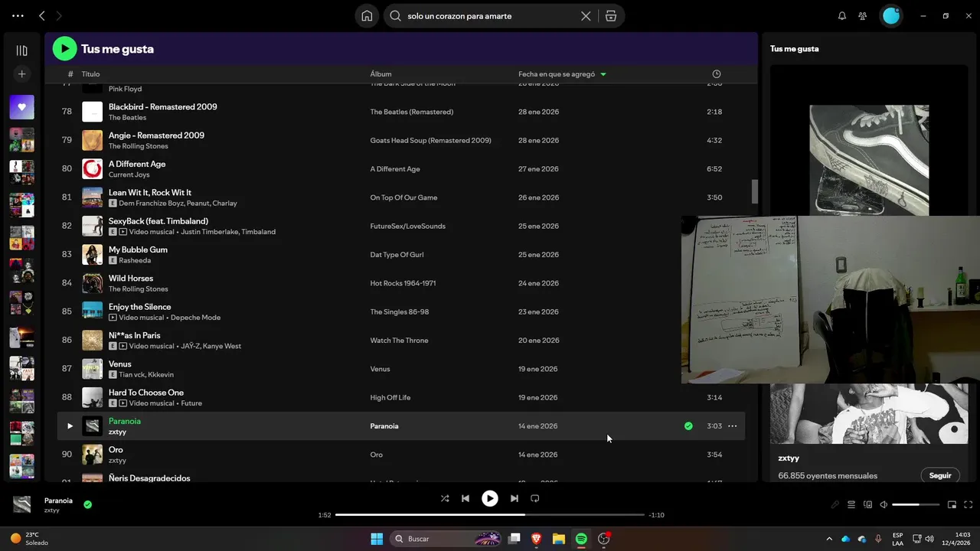The image size is (980, 551).
Task: Open friend activity icon
Action: click(x=863, y=16)
